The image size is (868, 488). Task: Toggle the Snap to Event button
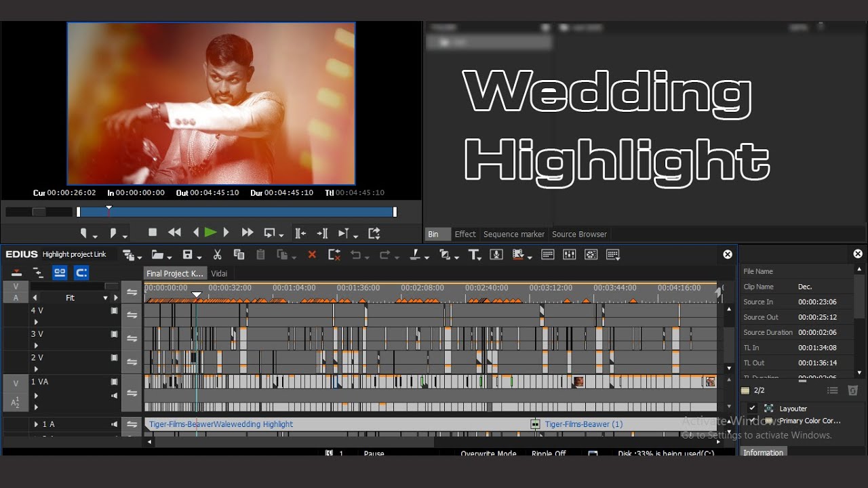(81, 273)
